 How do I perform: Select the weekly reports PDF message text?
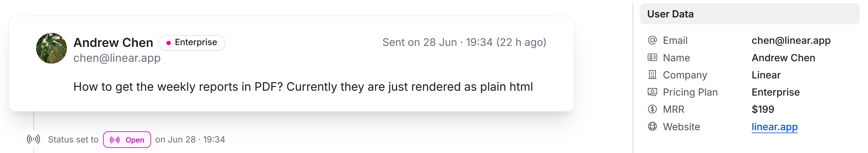point(303,87)
